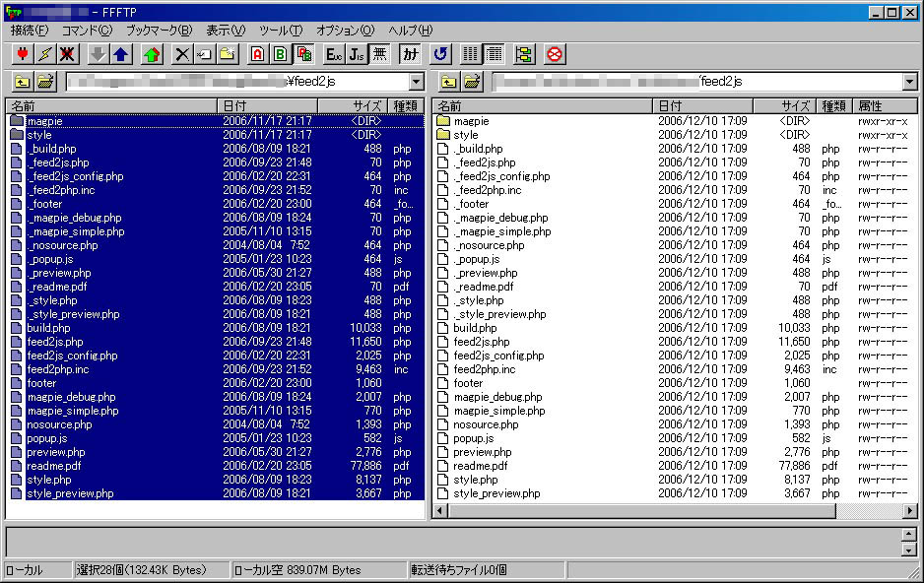Click log pane scroll-up arrow
The width and height of the screenshot is (924, 583).
(908, 534)
